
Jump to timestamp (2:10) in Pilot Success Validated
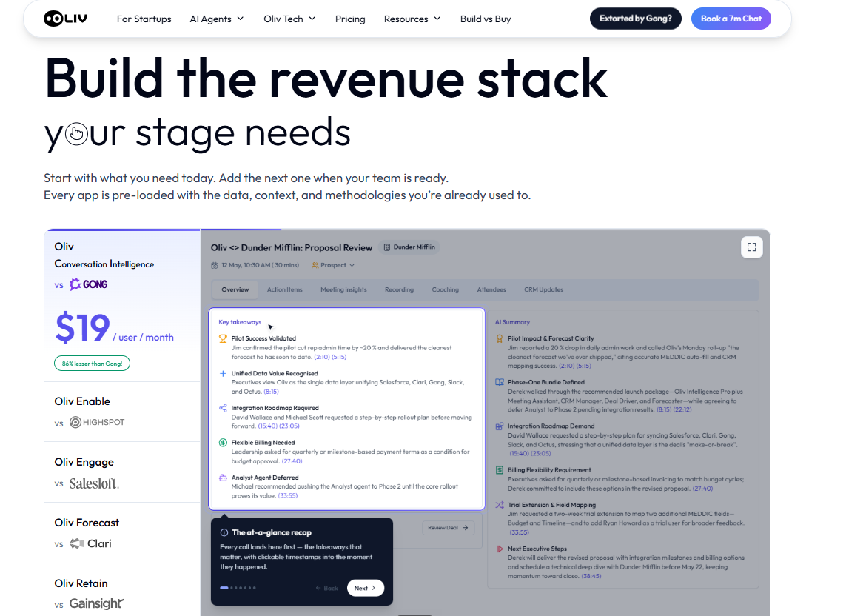(x=322, y=357)
